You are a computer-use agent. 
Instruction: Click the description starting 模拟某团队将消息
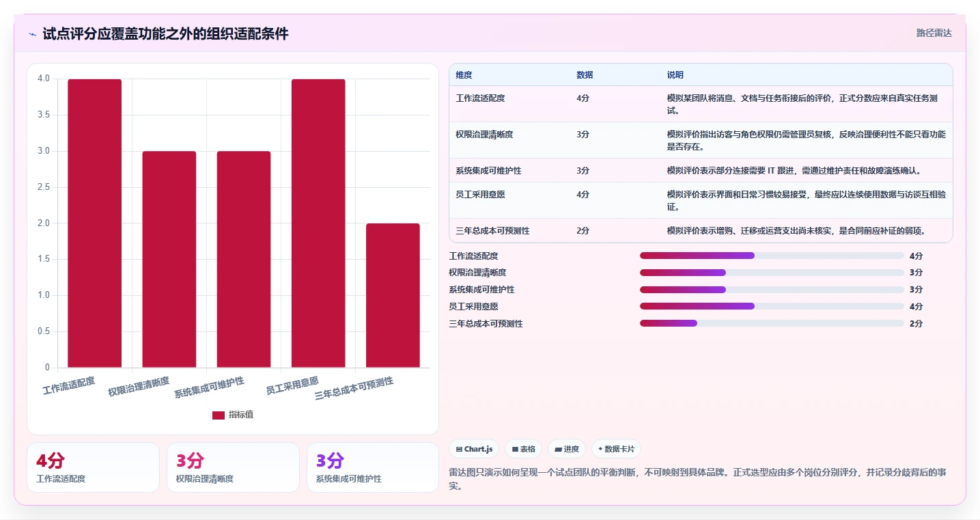(806, 105)
